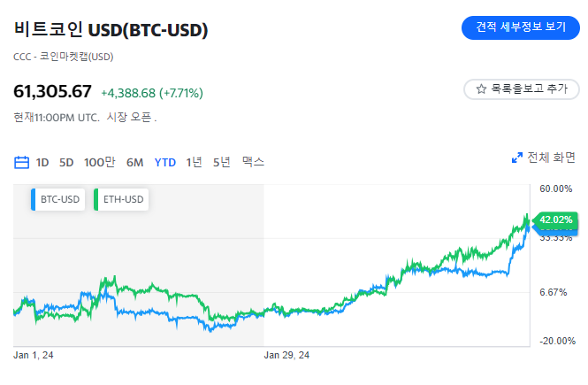
Task: Select the YTD time range
Action: pos(165,163)
